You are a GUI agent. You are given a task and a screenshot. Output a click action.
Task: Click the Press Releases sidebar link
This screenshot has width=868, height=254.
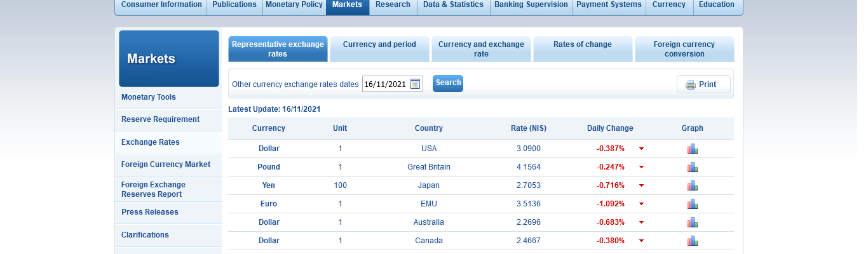[150, 212]
